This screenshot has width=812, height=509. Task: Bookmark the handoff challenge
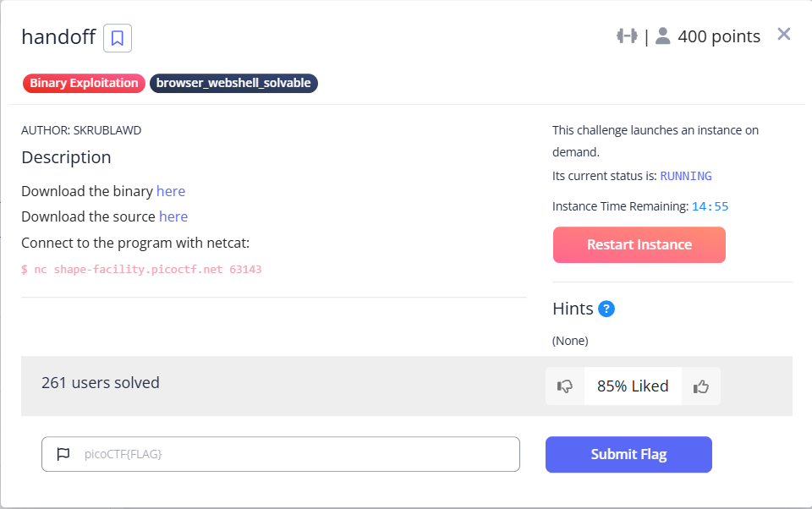coord(118,38)
